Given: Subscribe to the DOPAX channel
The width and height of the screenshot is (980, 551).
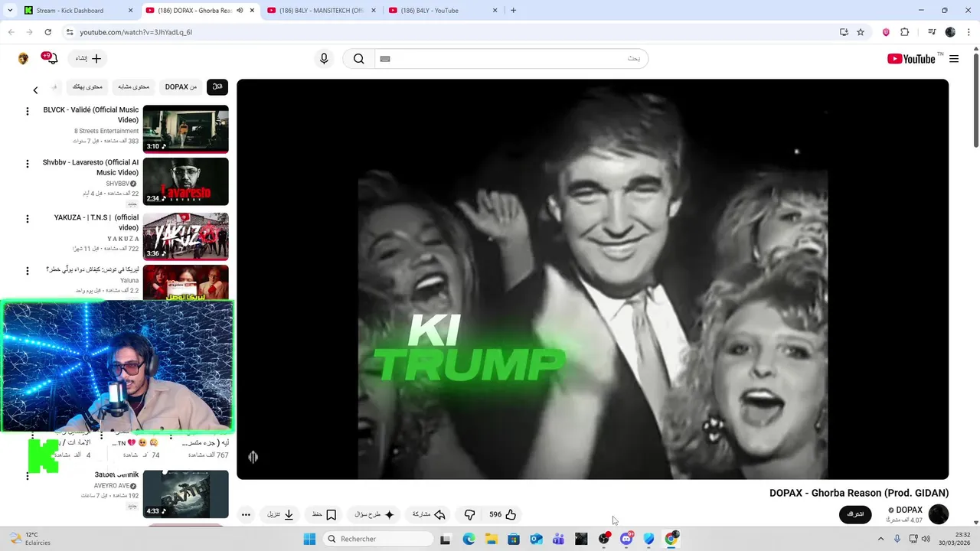Looking at the screenshot, I should [x=855, y=514].
